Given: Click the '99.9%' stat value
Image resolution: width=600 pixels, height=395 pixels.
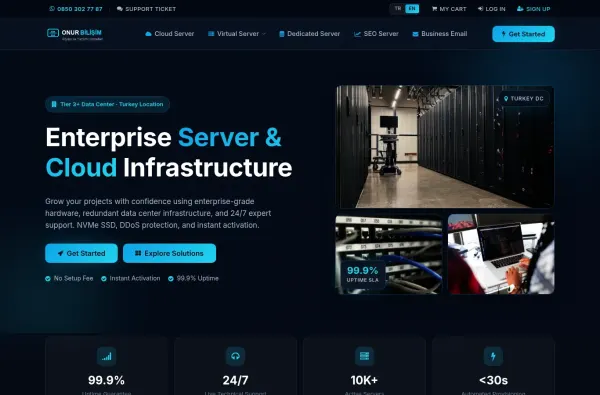Looking at the screenshot, I should point(106,380).
